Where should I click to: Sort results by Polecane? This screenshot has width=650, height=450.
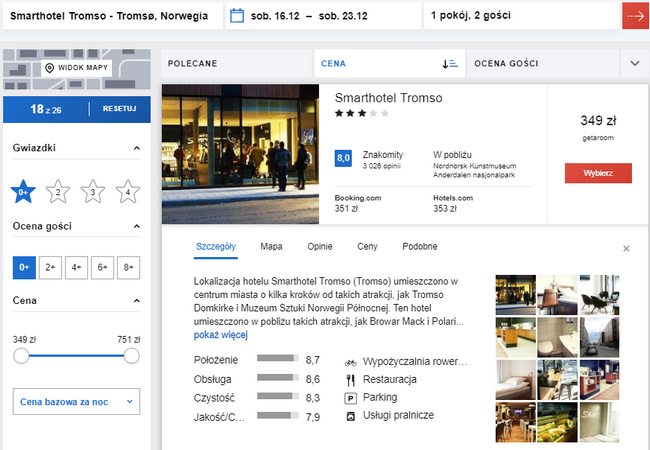click(236, 63)
